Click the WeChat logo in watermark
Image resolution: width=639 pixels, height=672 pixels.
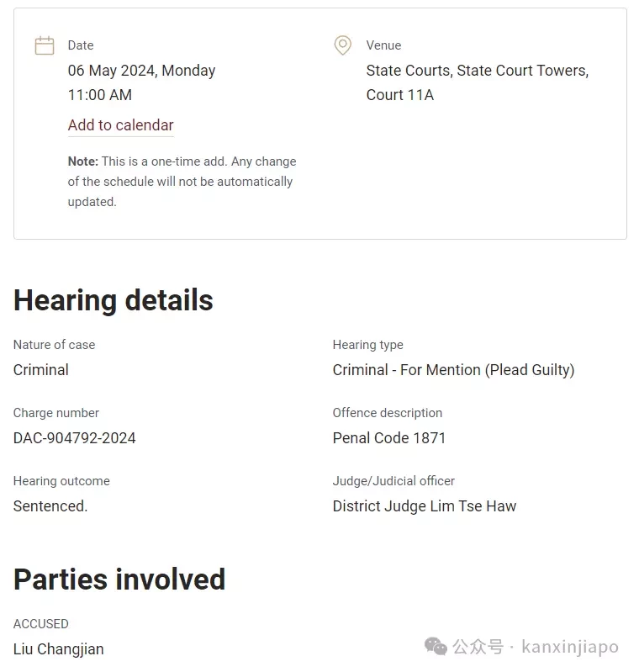point(436,646)
